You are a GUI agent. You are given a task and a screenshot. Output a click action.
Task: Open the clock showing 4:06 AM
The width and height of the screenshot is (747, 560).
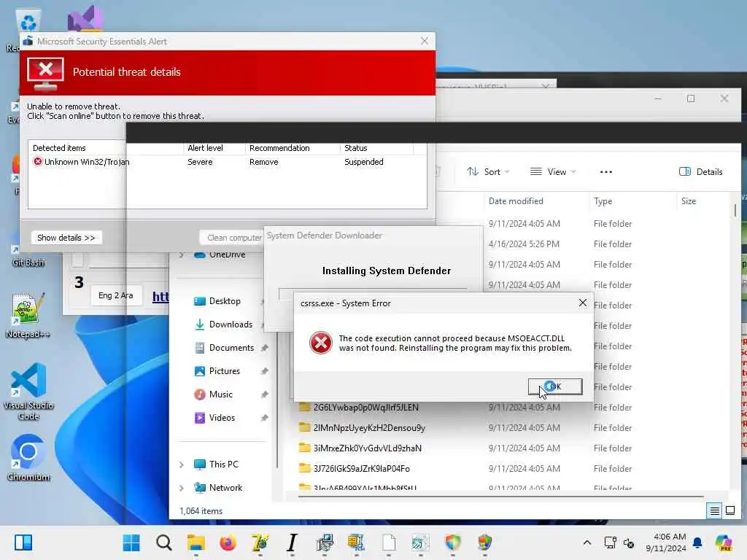(x=666, y=542)
